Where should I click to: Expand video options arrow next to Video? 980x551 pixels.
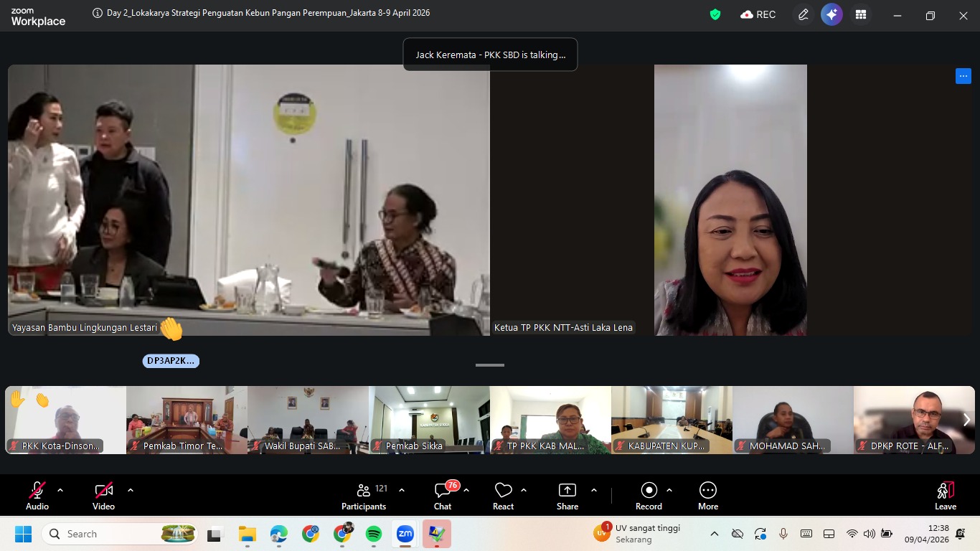click(x=131, y=490)
